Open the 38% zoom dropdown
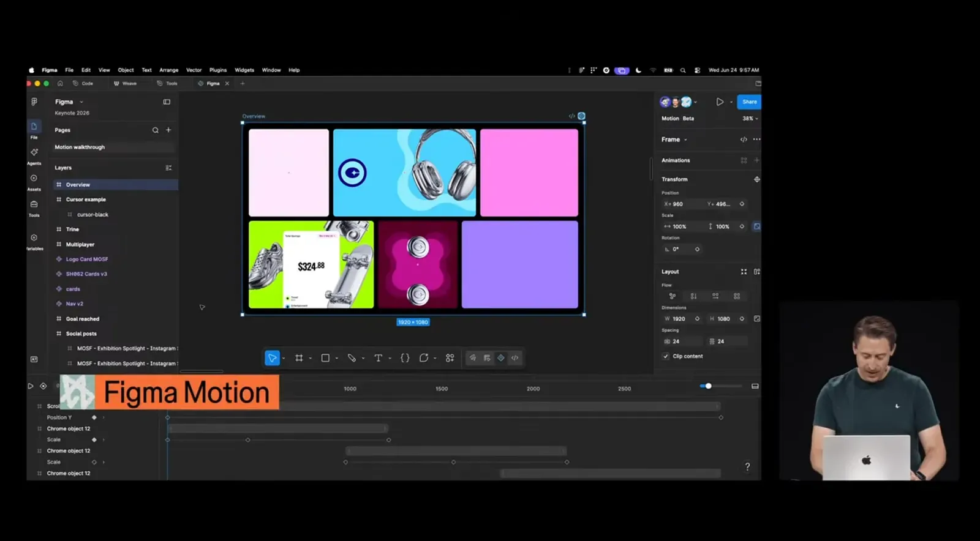Image resolution: width=980 pixels, height=541 pixels. coord(750,119)
